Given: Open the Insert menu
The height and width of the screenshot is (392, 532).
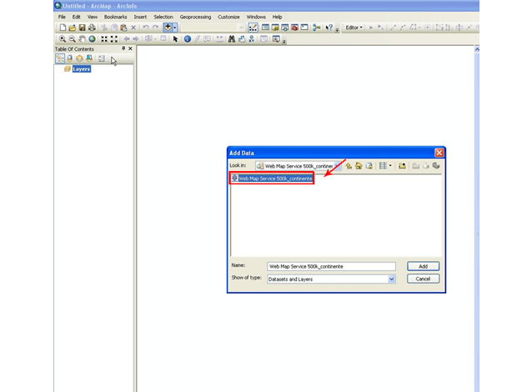Looking at the screenshot, I should pos(140,17).
